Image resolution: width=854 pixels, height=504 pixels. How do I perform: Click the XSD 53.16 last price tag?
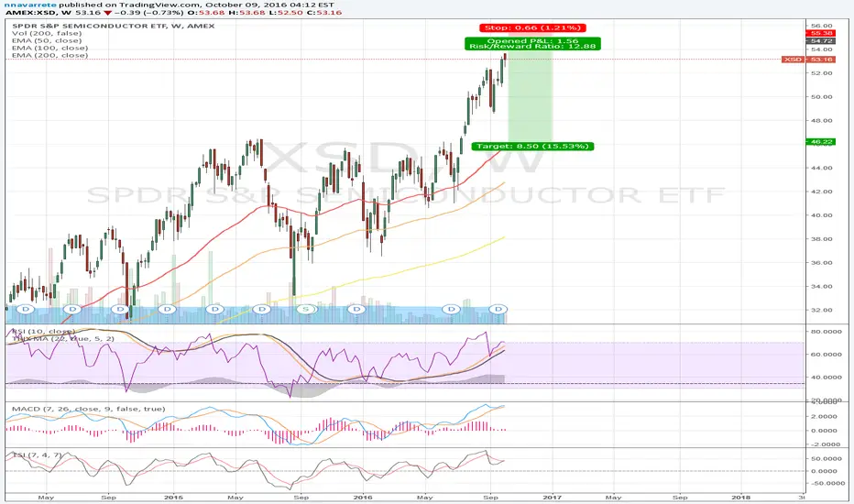point(807,59)
